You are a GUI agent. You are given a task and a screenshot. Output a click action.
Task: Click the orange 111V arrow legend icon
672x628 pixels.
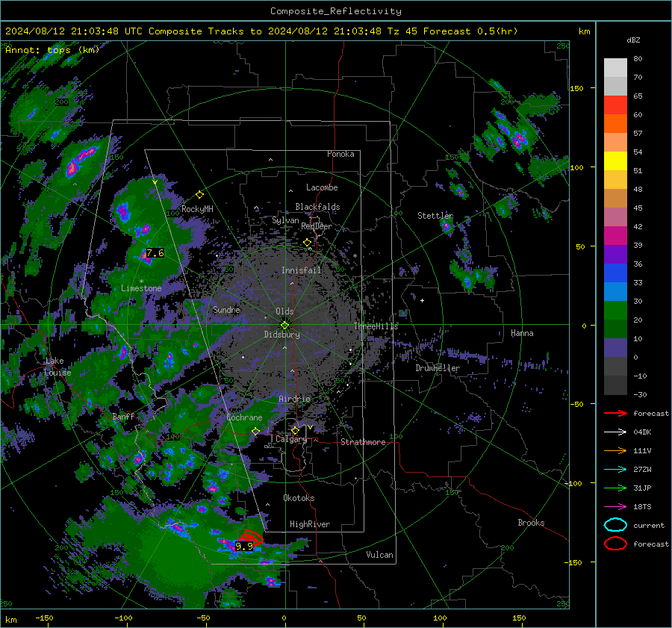coord(615,450)
